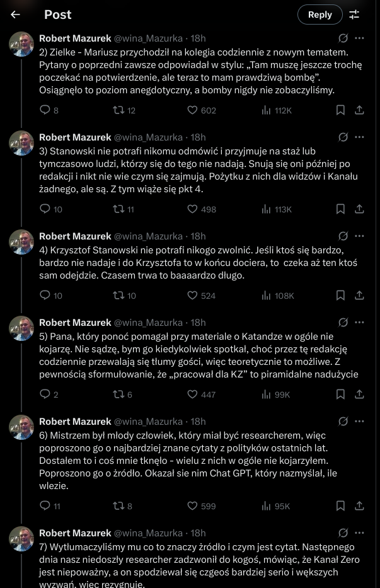The width and height of the screenshot is (380, 588).
Task: Like the post with 602 likes
Action: tap(193, 110)
